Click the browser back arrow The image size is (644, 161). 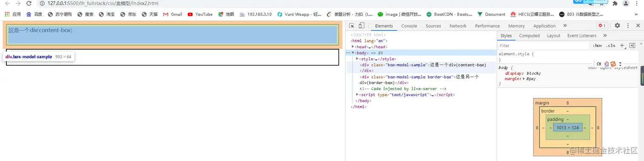7,3
